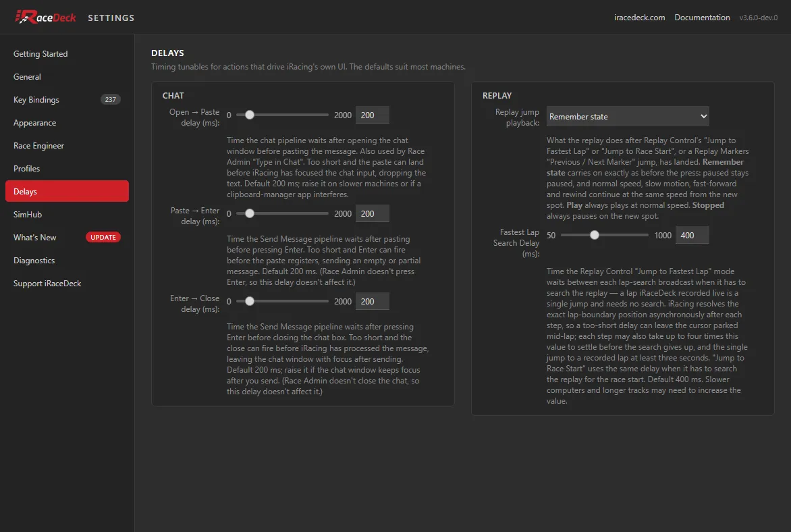Focus Enter → Close delay value field
This screenshot has width=791, height=532.
click(x=373, y=301)
